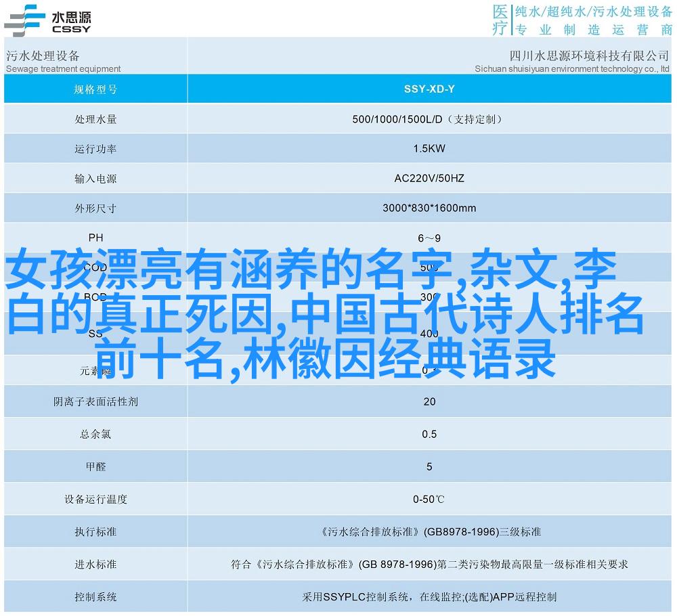Screen dimensions: 677x616
Task: Click the '专业制造运营商' tagline
Action: (x=594, y=29)
